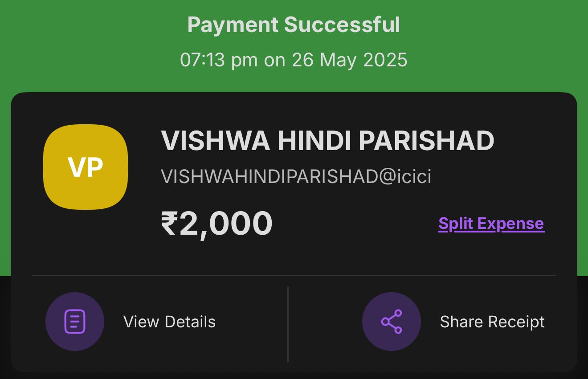The width and height of the screenshot is (588, 379).
Task: Tap the 07:13 pm timestamp text
Action: [x=219, y=60]
